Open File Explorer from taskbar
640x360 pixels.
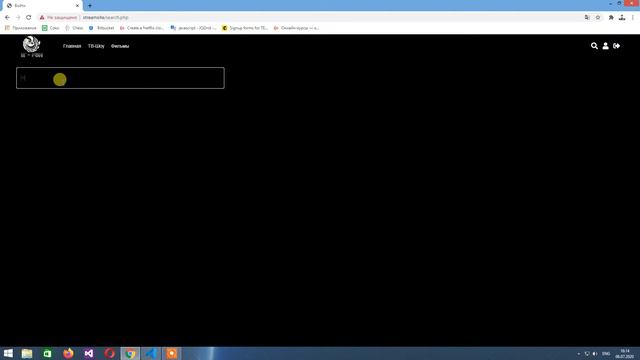(27, 353)
